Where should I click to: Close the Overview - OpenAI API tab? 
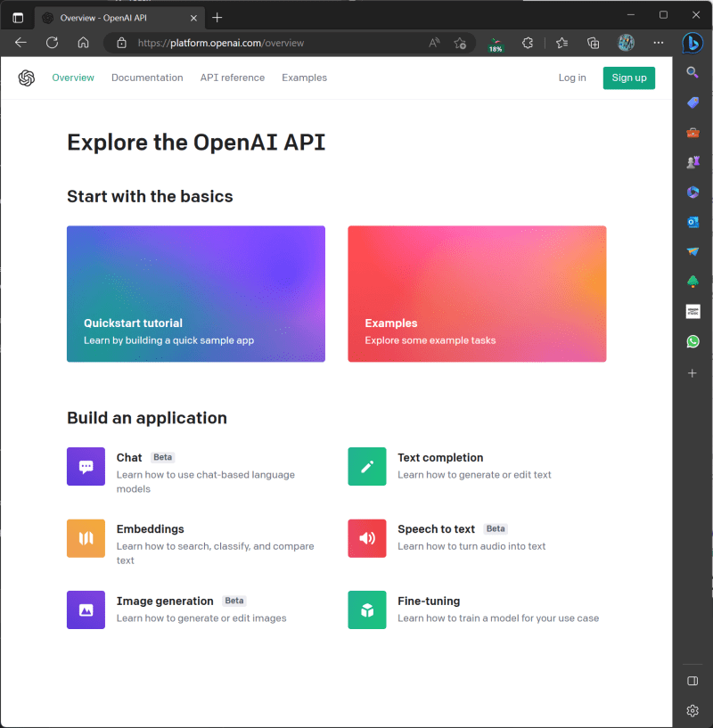[193, 18]
